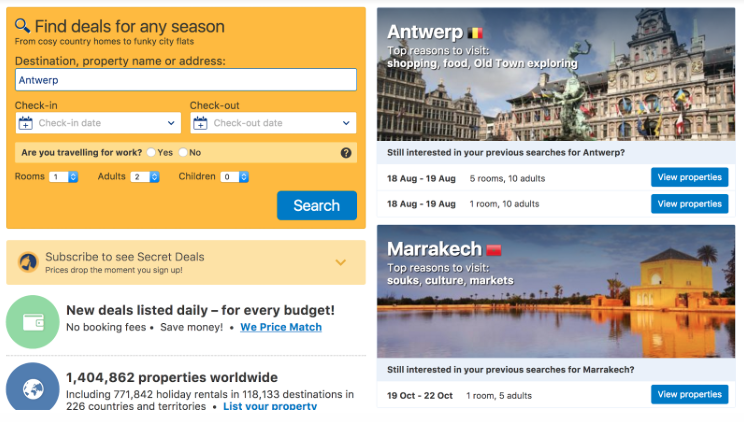Image resolution: width=744 pixels, height=422 pixels.
Task: Click the Secret Deals badge icon
Action: point(29,262)
